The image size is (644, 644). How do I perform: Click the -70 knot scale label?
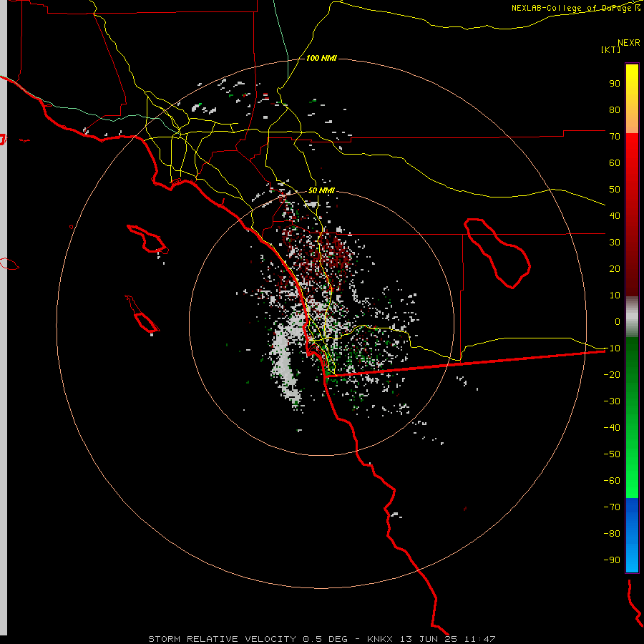pos(612,507)
